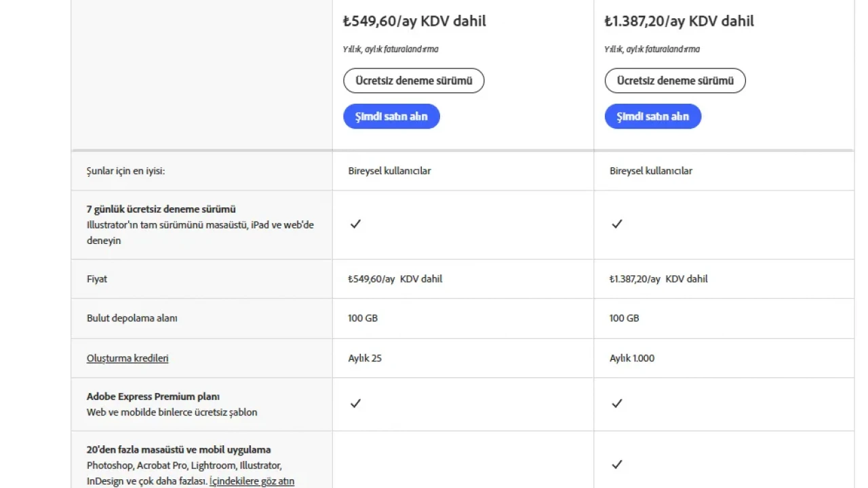Select the 'Aylık 25' credits cell
This screenshot has height=488, width=868.
point(365,358)
